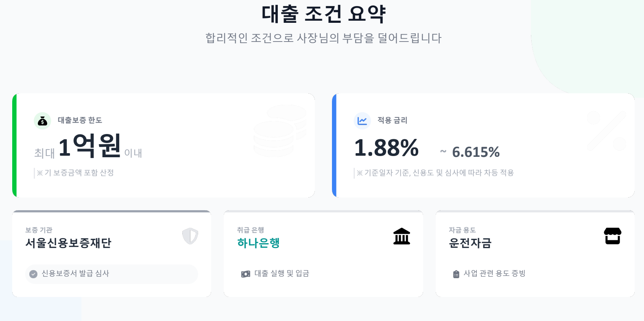
Task: Click the faded percent symbol graphic
Action: click(x=606, y=131)
